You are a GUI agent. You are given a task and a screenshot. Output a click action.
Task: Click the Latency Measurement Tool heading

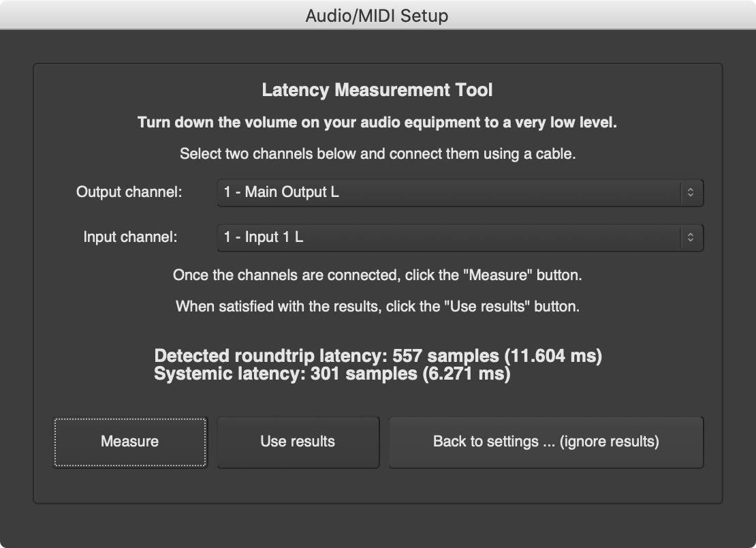point(378,89)
